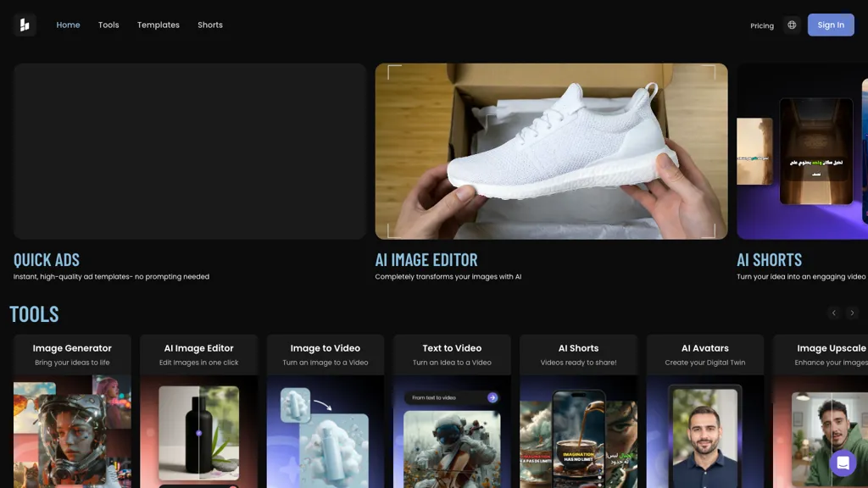Visit the Pricing page
The width and height of the screenshot is (868, 488).
(762, 25)
